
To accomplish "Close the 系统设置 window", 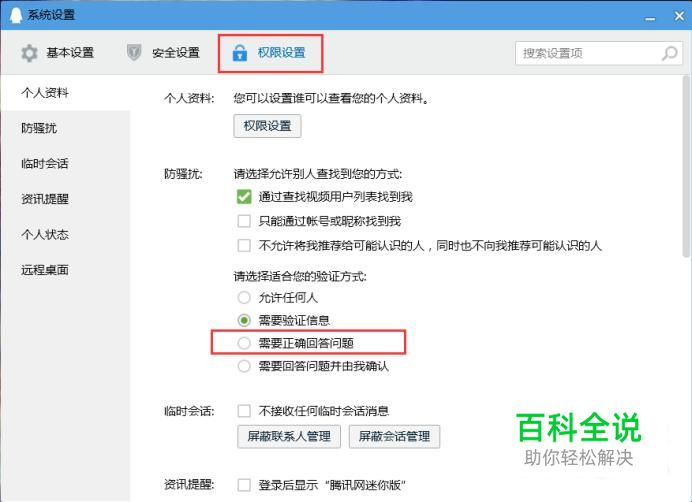I will tap(679, 16).
